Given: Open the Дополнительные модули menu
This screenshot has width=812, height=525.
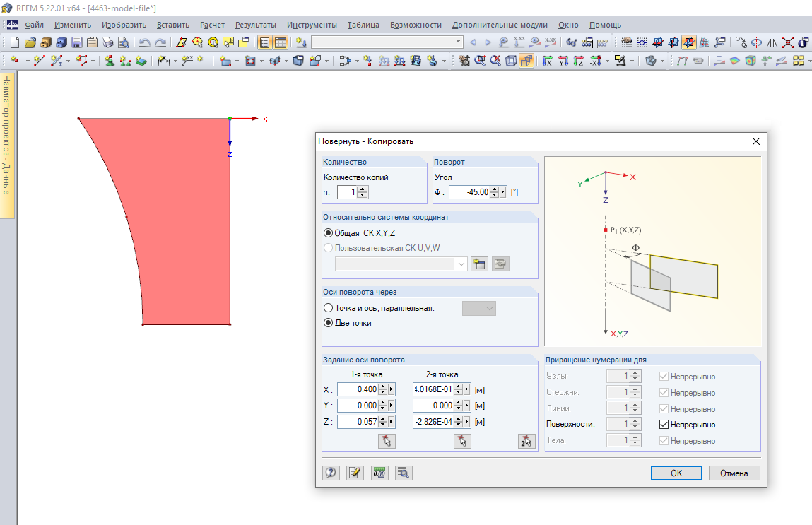Looking at the screenshot, I should tap(500, 25).
